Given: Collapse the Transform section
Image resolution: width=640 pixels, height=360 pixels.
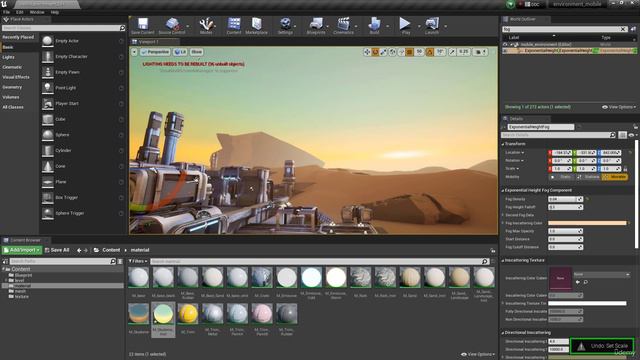Looking at the screenshot, I should [503, 144].
